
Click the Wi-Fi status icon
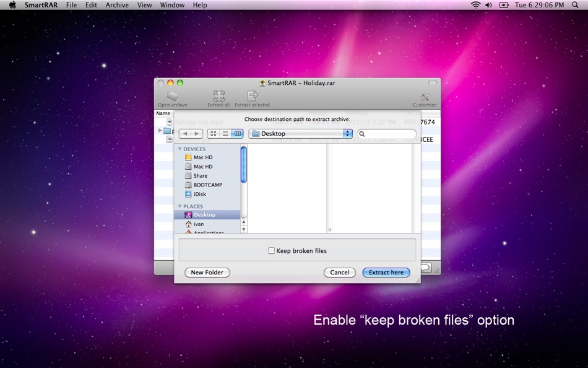[x=475, y=5]
